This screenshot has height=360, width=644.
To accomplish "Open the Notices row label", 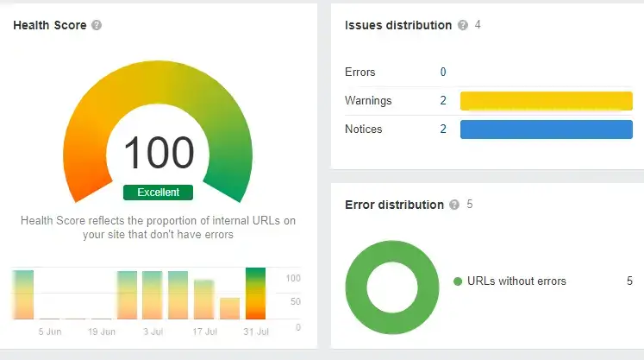I will point(363,129).
